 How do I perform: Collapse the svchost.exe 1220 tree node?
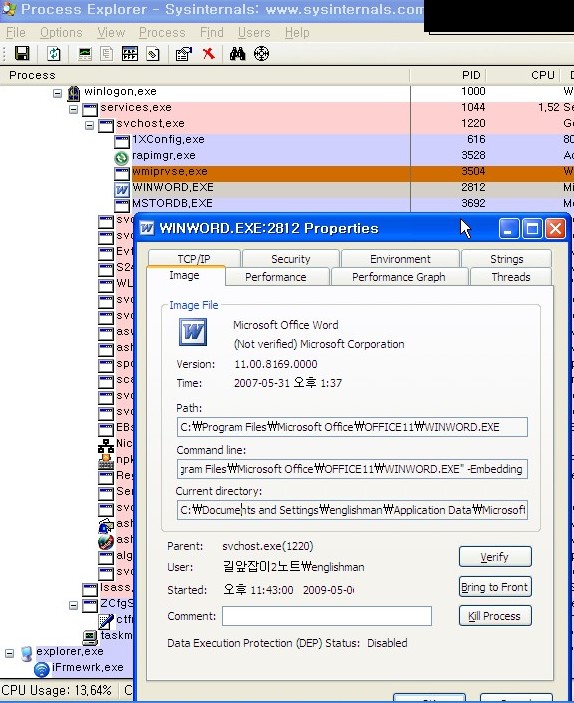pos(90,125)
